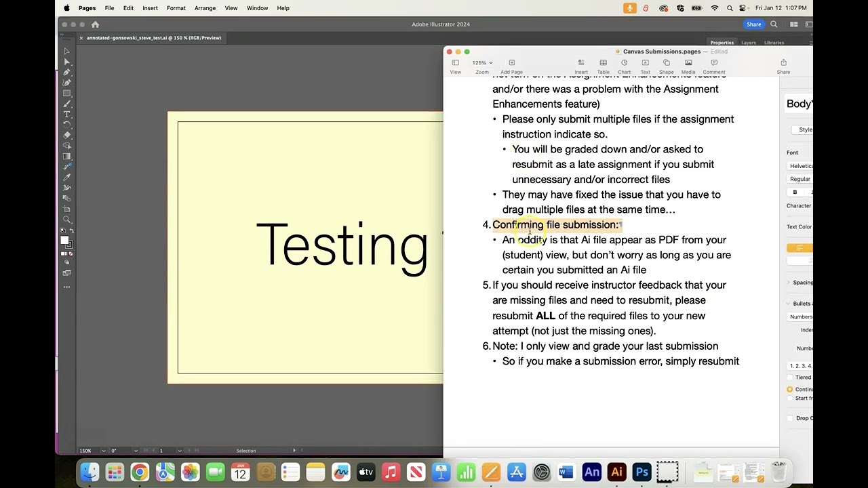This screenshot has height=488, width=868.
Task: Open Illustrator zoom level dropdown at 150%
Action: 104,451
